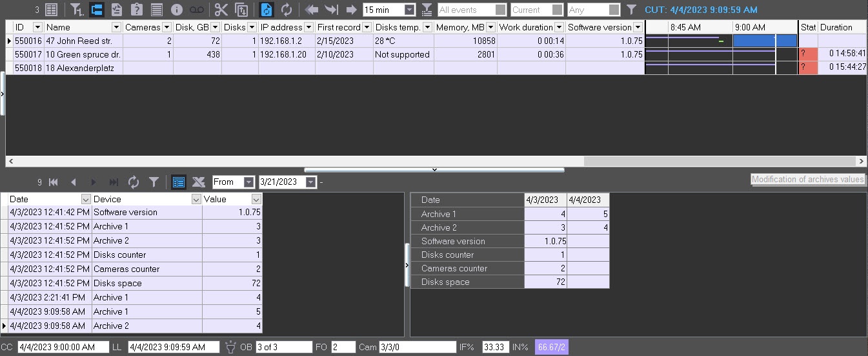Viewport: 868px width, 356px height.
Task: Click the question mark document icon
Action: click(x=136, y=10)
